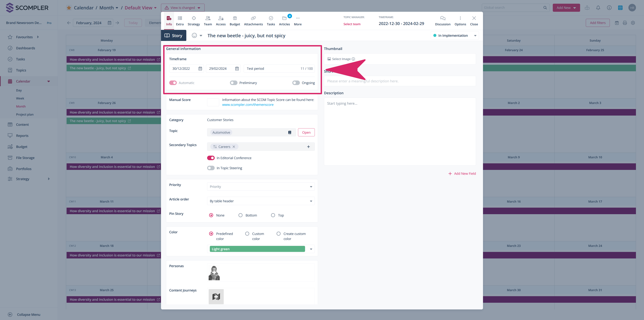The height and width of the screenshot is (320, 644).
Task: Remove the Careers secondary topic tag
Action: (234, 147)
